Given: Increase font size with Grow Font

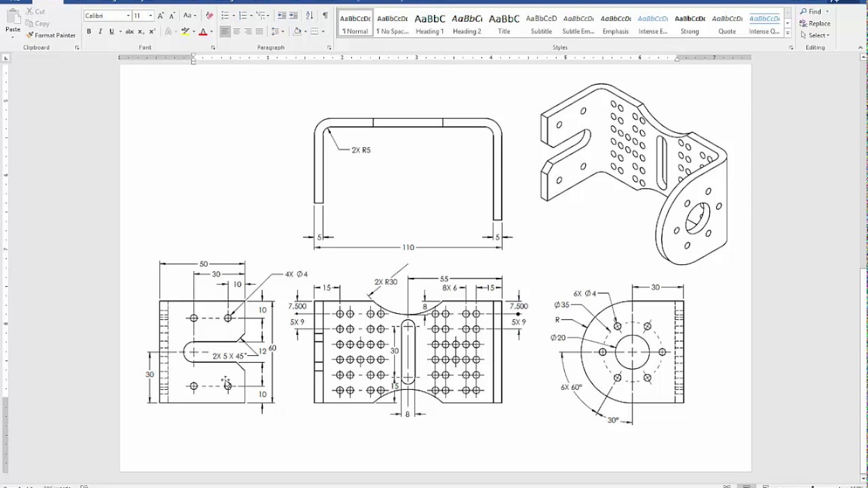Looking at the screenshot, I should (x=160, y=16).
